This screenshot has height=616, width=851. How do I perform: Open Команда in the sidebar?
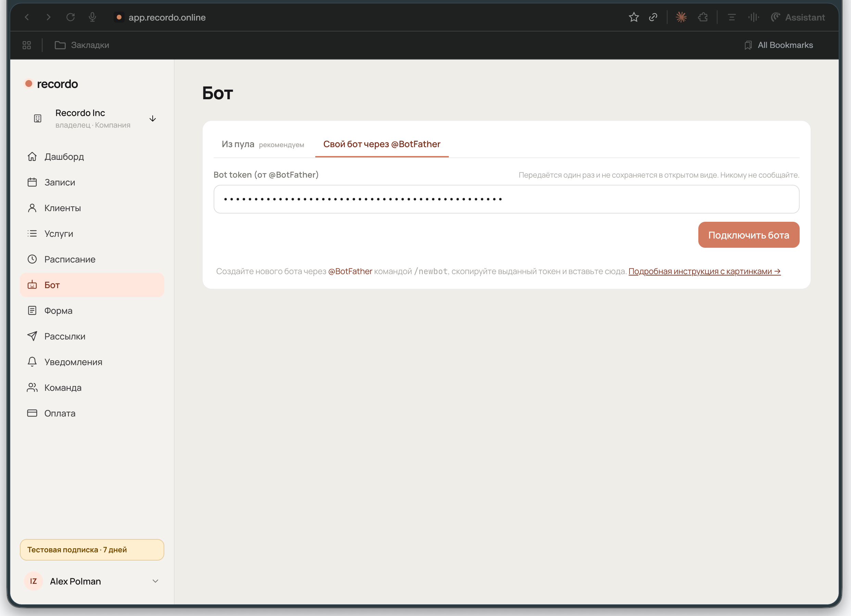[x=92, y=387]
